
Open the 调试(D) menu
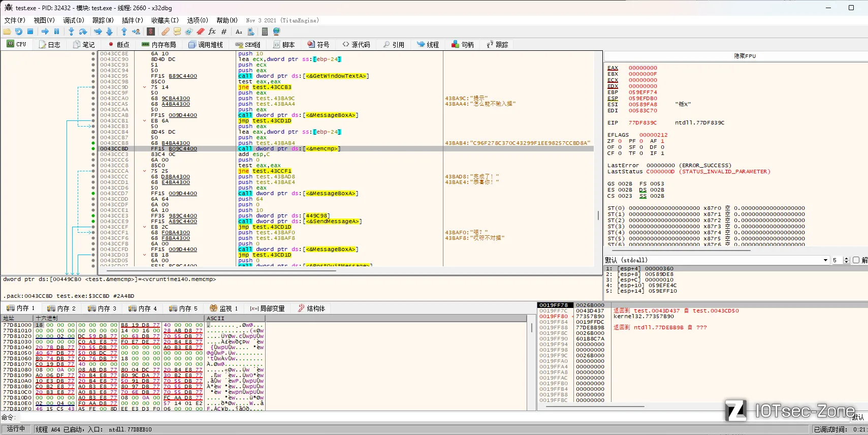pos(74,20)
